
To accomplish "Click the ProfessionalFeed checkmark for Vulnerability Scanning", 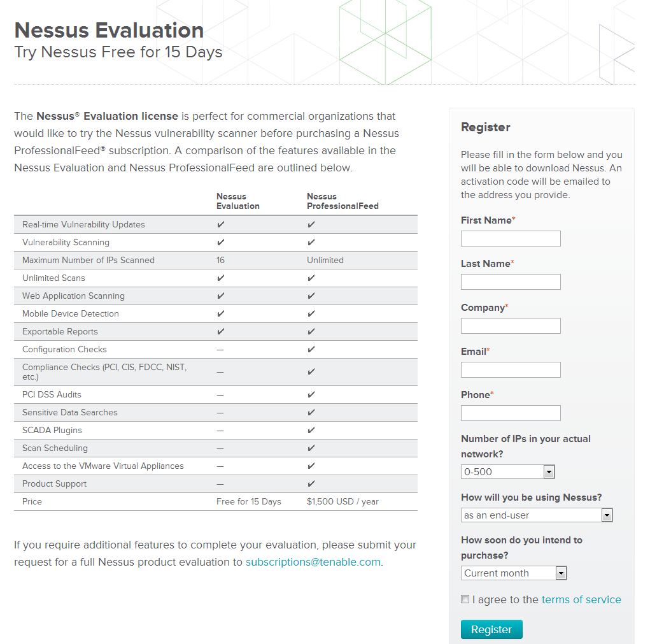I will 311,243.
